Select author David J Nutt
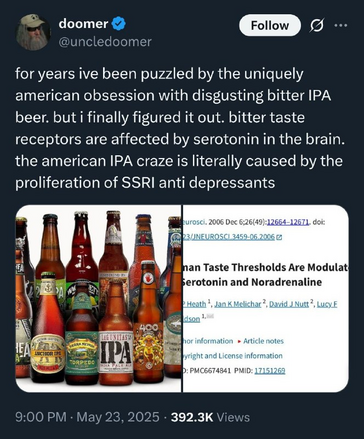This screenshot has height=439, width=364. 289,304
